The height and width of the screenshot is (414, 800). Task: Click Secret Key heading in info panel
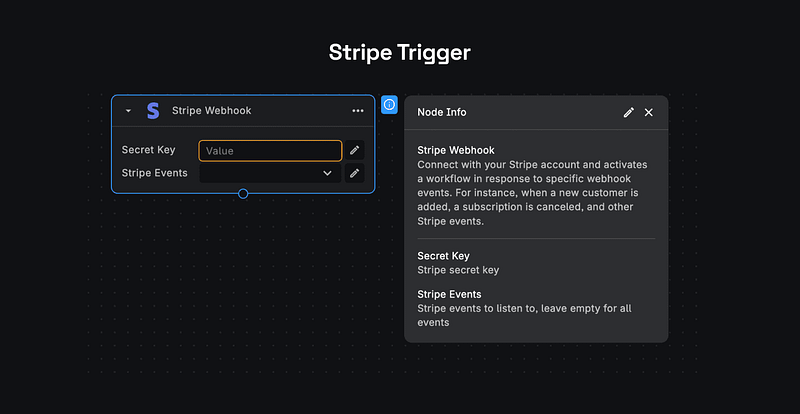point(443,256)
